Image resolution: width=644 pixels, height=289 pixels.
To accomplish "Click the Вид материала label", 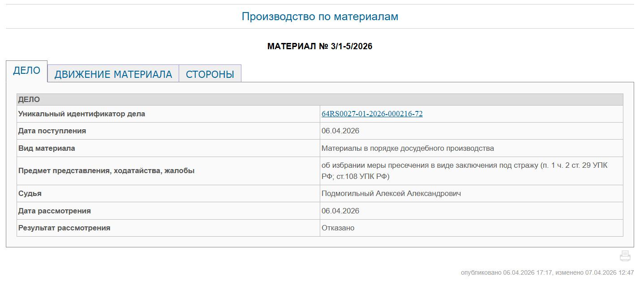I will click(x=47, y=148).
